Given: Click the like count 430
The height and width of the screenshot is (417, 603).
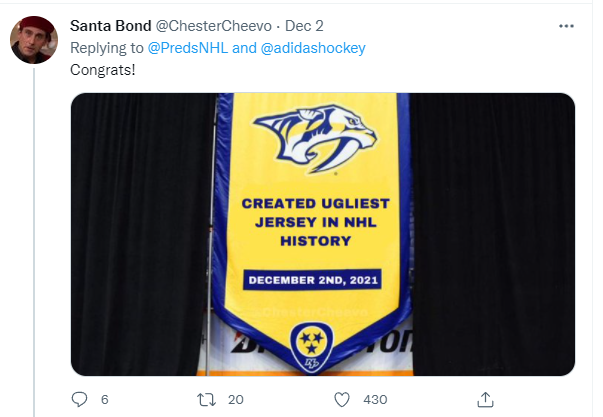Looking at the screenshot, I should coord(374,399).
